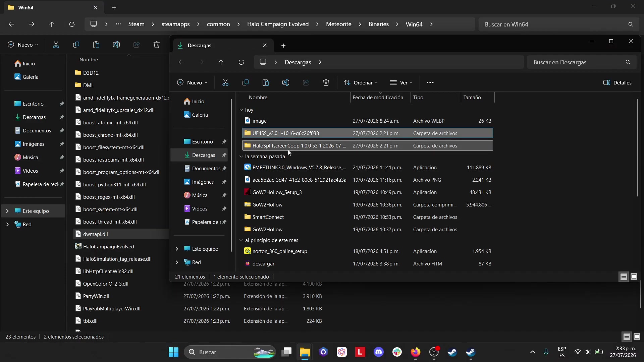The width and height of the screenshot is (644, 362).
Task: Toggle the Detalles pane in Descargas
Action: click(617, 82)
